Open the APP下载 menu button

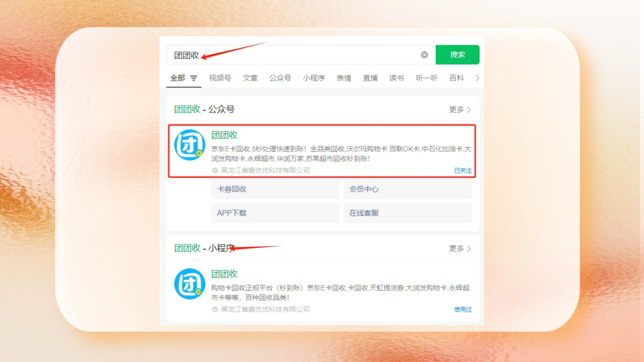point(275,213)
